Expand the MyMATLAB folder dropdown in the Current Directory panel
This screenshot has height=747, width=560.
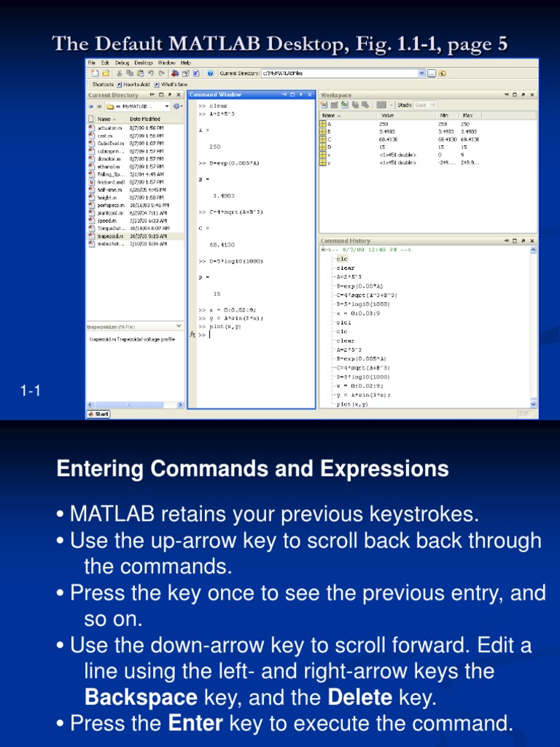tap(167, 107)
